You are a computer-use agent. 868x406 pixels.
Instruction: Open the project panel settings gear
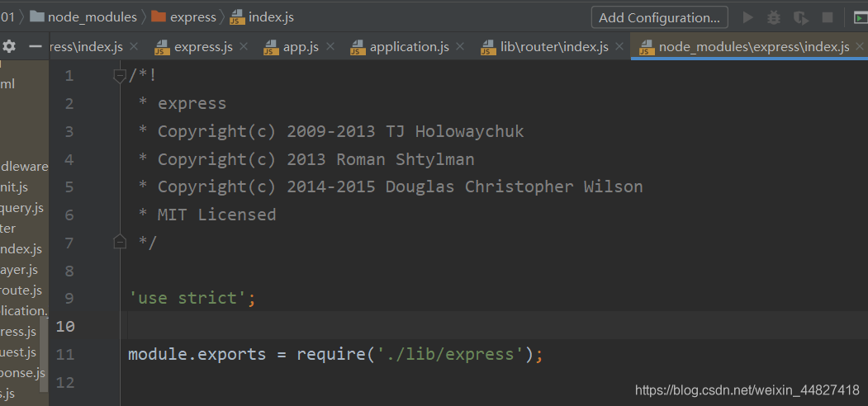click(x=9, y=47)
